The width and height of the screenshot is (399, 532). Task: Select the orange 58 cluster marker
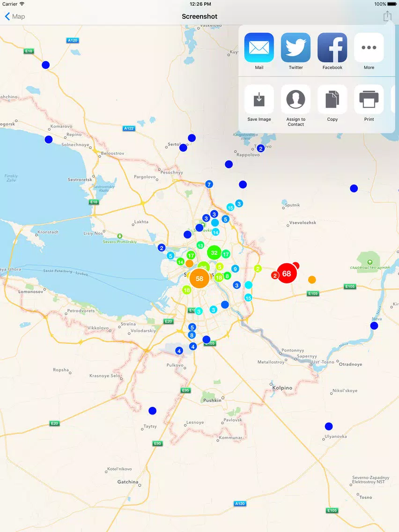coord(199,279)
